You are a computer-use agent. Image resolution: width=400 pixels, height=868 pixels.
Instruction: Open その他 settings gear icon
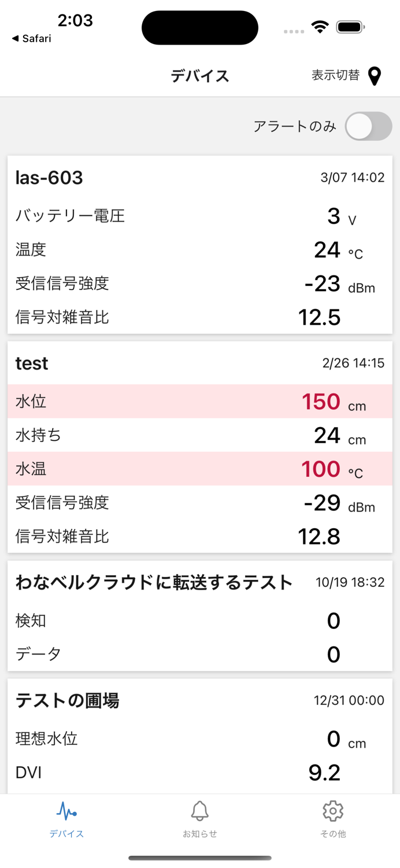(x=333, y=812)
